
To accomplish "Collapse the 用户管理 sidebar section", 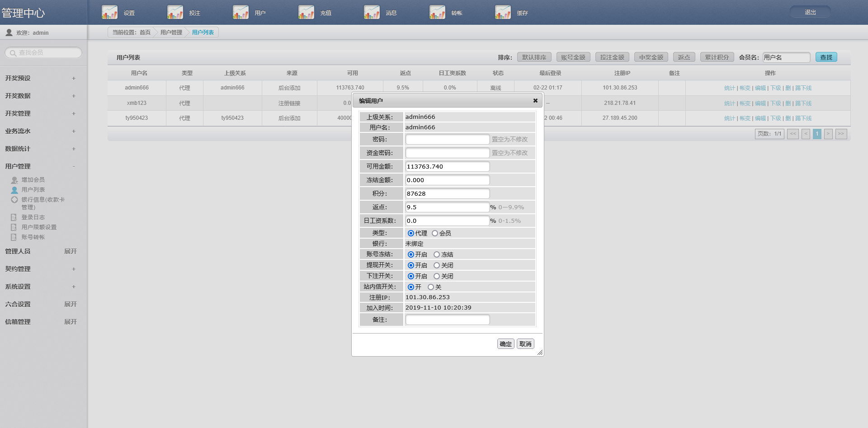I will pyautogui.click(x=74, y=166).
